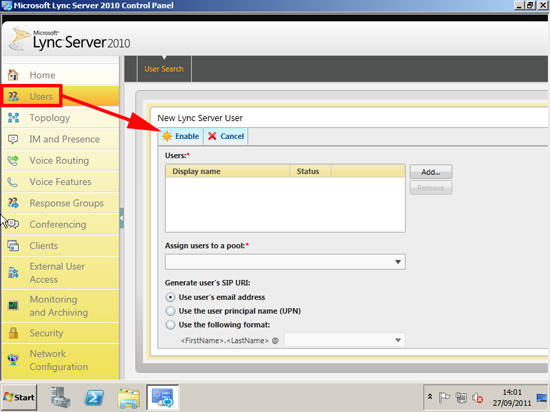Click the Security padlock icon
The image size is (550, 412).
pyautogui.click(x=13, y=333)
